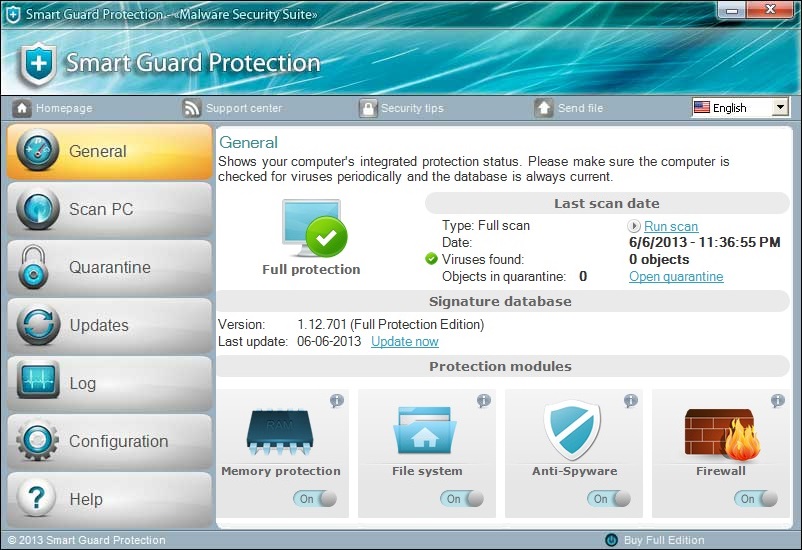Open info bubble for Firewall
Viewport: 802px width, 550px height.
(777, 401)
